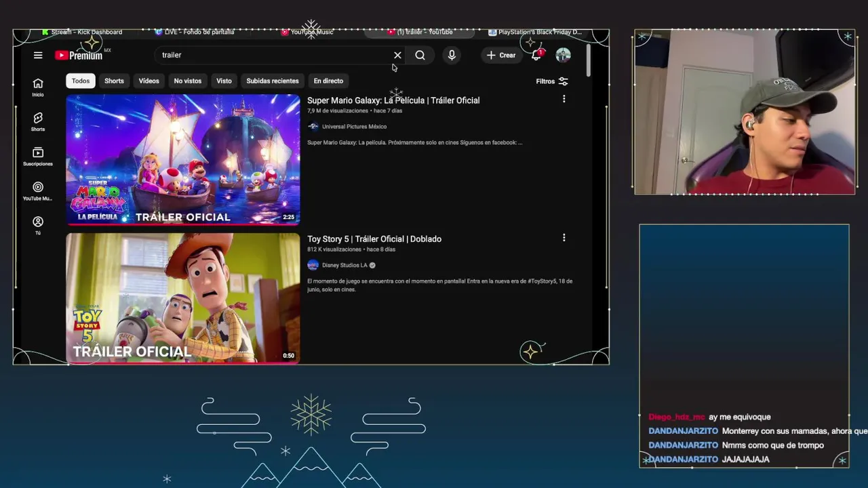Click the Super Mario Galaxy description snippet
The image size is (868, 488).
coord(414,143)
